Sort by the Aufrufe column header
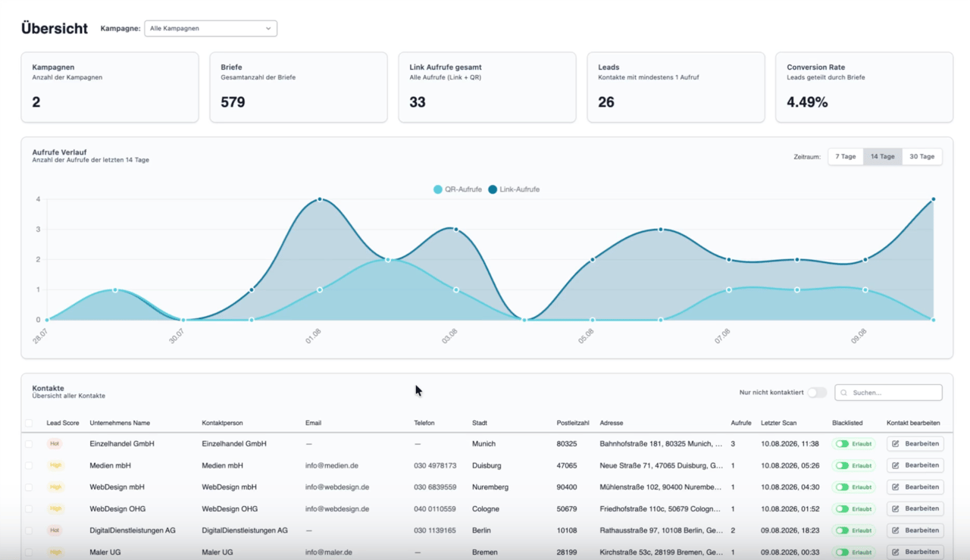The width and height of the screenshot is (970, 560). (x=741, y=423)
